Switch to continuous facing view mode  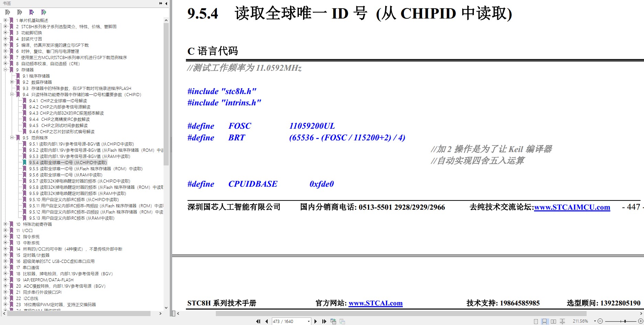(x=562, y=321)
